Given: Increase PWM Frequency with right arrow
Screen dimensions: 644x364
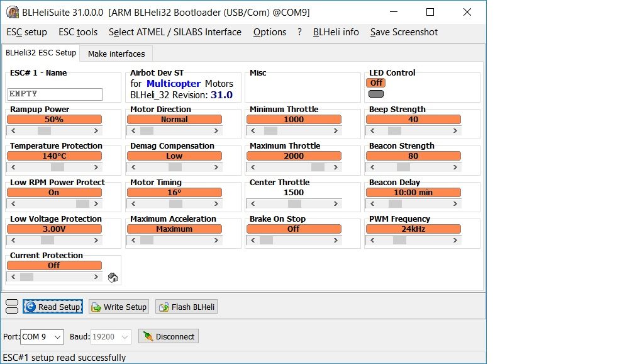Looking at the screenshot, I should [x=455, y=241].
